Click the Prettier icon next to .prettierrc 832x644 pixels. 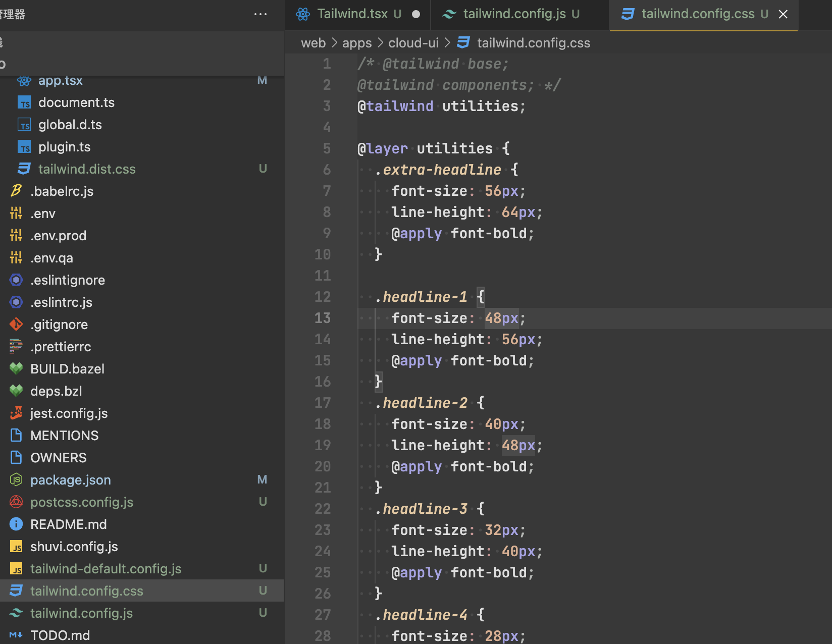pos(16,346)
